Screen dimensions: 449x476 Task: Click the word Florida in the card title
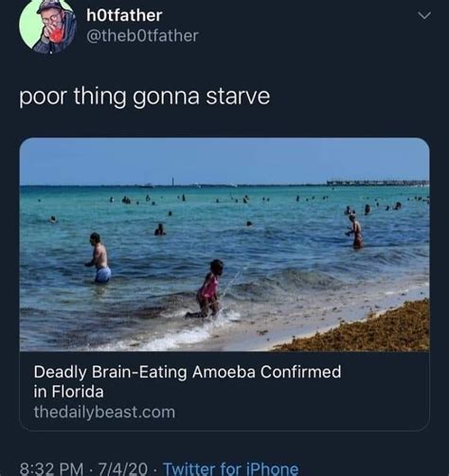click(x=78, y=392)
